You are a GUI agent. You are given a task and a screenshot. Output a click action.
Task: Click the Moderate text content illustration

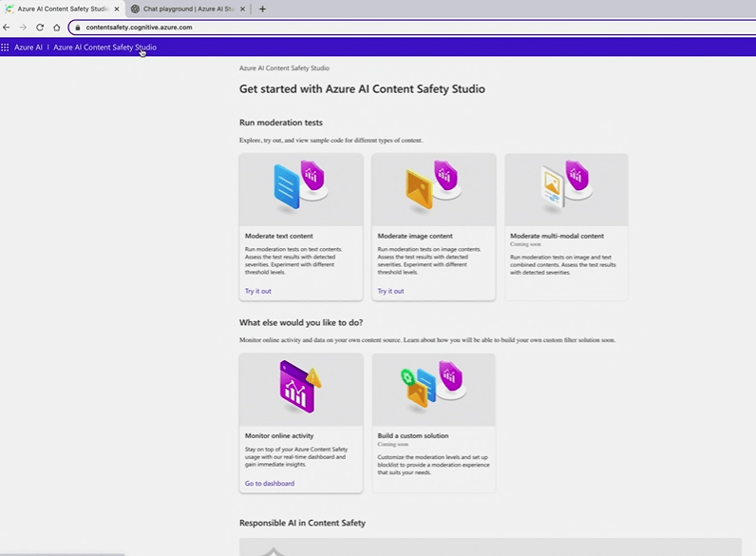click(x=300, y=188)
